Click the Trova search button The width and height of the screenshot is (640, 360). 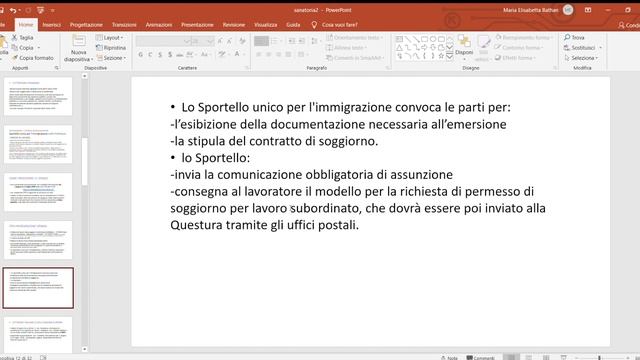[574, 38]
